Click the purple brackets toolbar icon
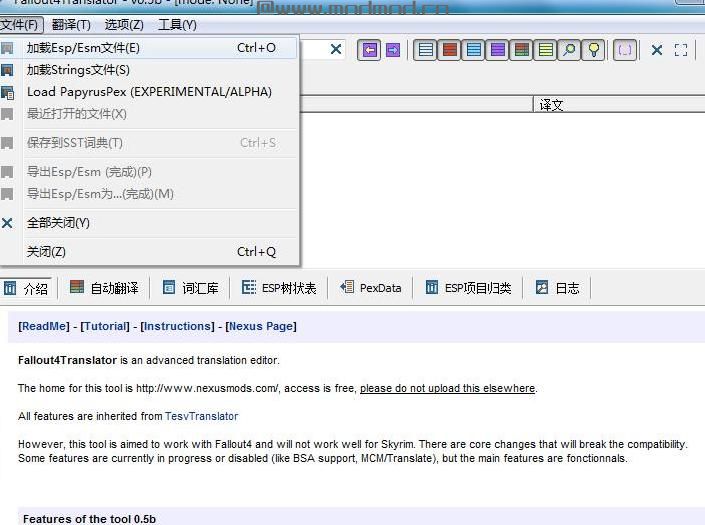The width and height of the screenshot is (705, 525). pos(625,50)
